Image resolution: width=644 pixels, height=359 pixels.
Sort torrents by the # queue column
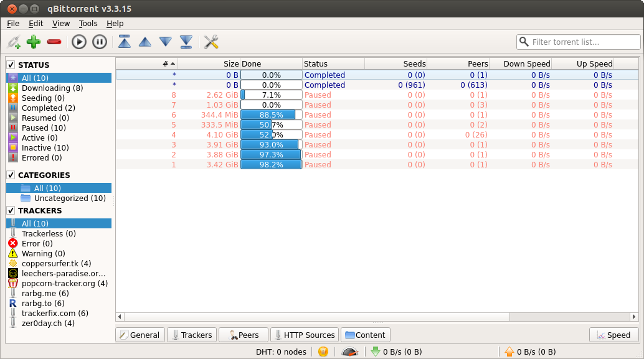click(146, 63)
